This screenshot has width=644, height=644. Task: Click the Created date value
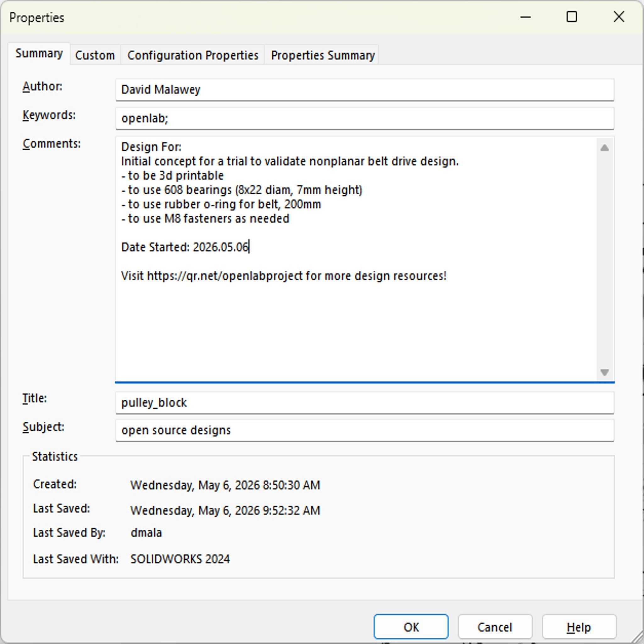(x=225, y=485)
